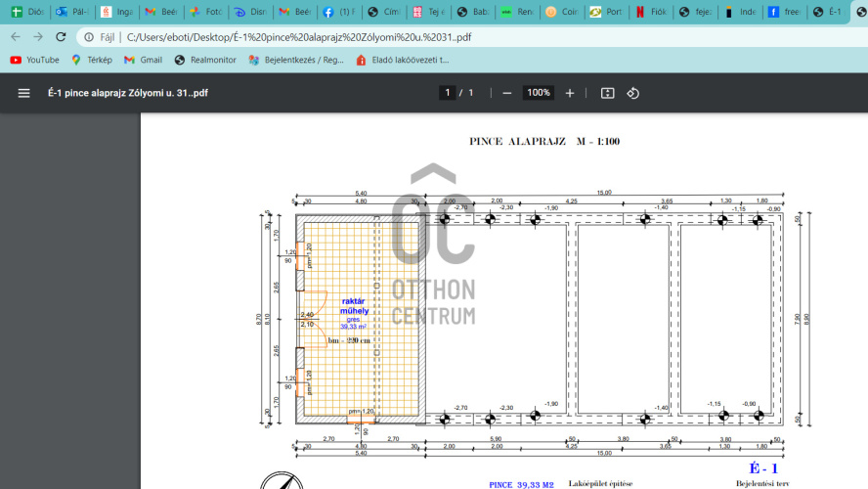Screen dimensions: 868x489
Task: Switch to the free Facebook tab
Action: [x=785, y=12]
